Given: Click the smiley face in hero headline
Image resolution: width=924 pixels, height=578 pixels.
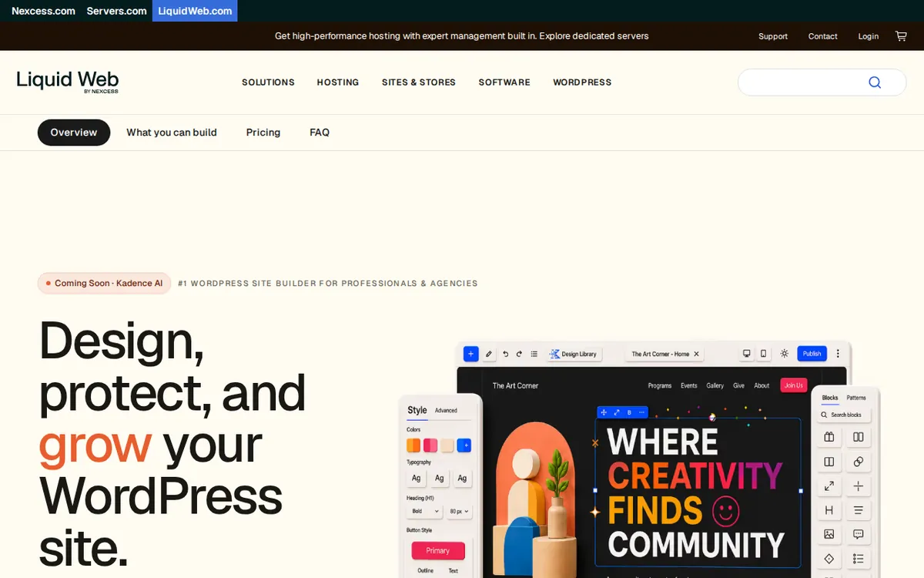Looking at the screenshot, I should [725, 511].
